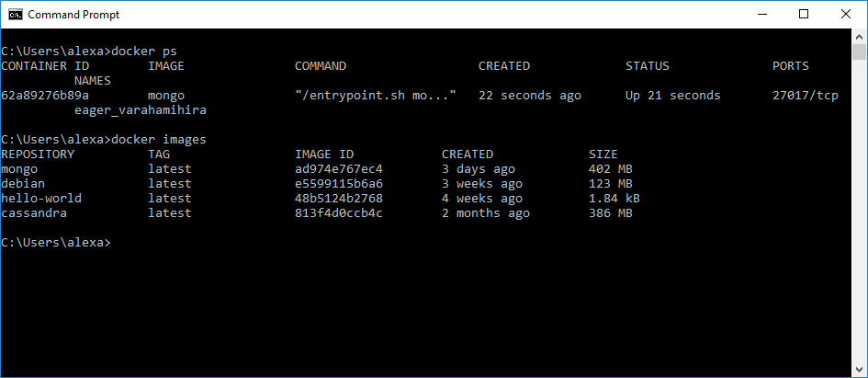Click the NAMES header text
868x378 pixels.
[93, 81]
